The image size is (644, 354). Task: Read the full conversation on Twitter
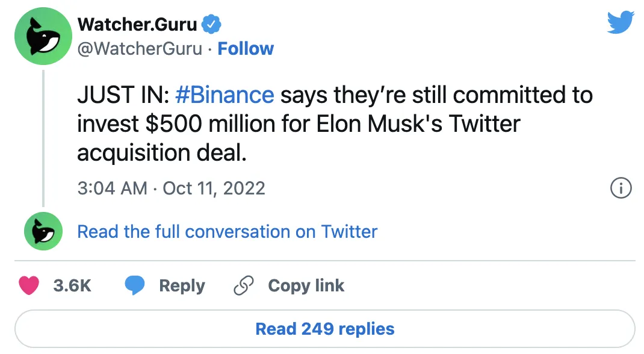(227, 232)
